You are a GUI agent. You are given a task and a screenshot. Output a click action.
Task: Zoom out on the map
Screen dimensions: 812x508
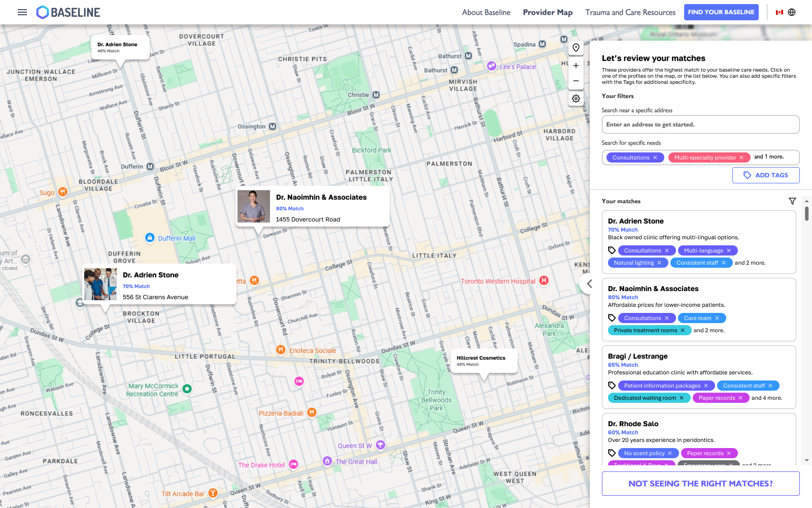click(x=576, y=81)
